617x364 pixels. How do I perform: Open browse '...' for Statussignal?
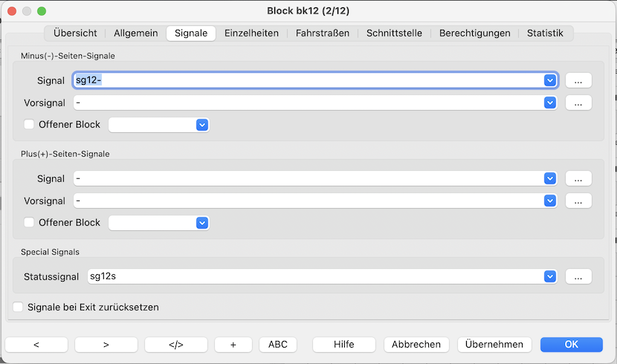pos(578,276)
